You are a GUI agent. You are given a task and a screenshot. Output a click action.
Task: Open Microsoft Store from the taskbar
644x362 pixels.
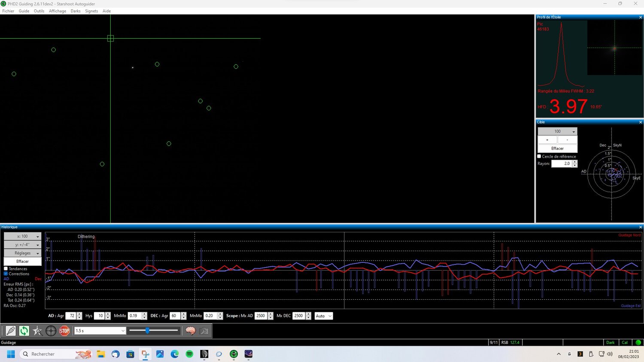coord(131,354)
